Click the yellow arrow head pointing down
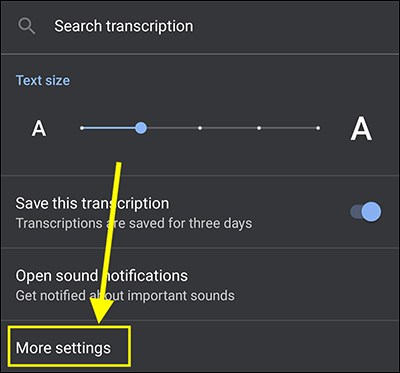Viewport: 400px width, 373px height. tap(100, 310)
